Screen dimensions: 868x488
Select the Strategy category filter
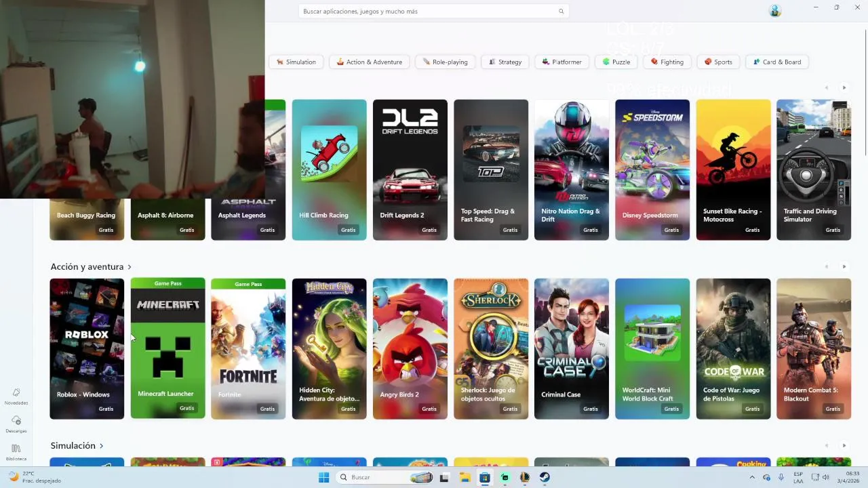(x=505, y=62)
